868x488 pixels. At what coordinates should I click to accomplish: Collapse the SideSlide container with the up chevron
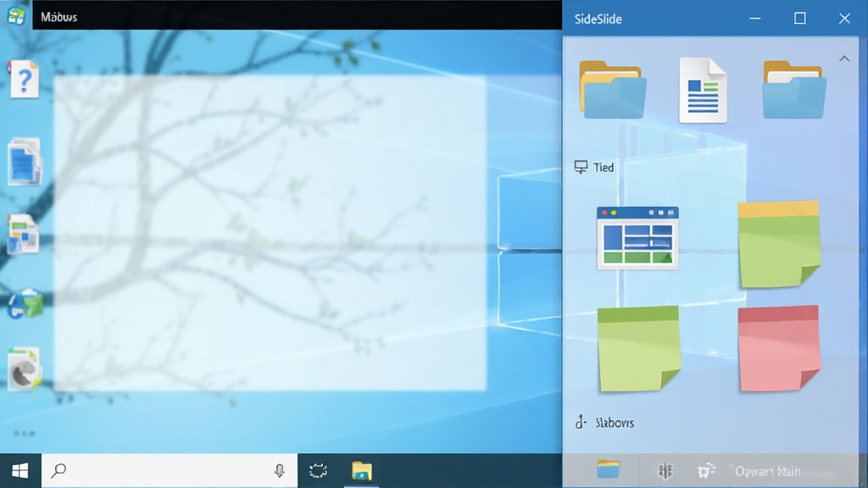tap(844, 58)
